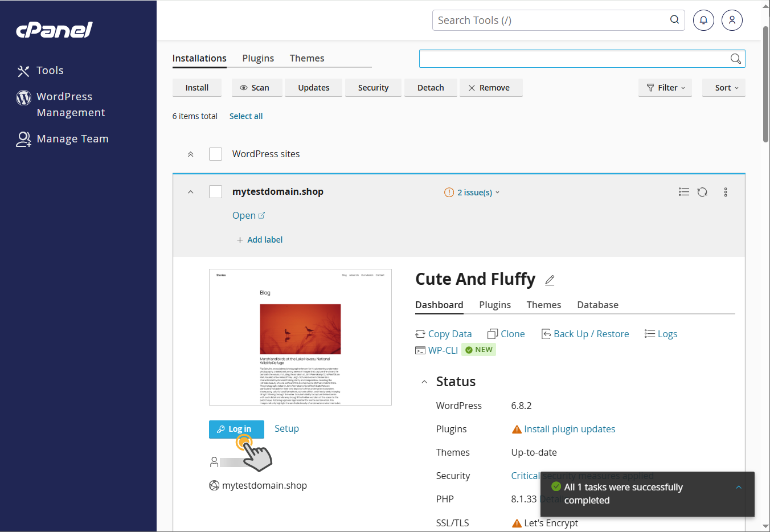Screen dimensions: 770x532
Task: Open Manage Team in the sidebar
Action: 62,139
